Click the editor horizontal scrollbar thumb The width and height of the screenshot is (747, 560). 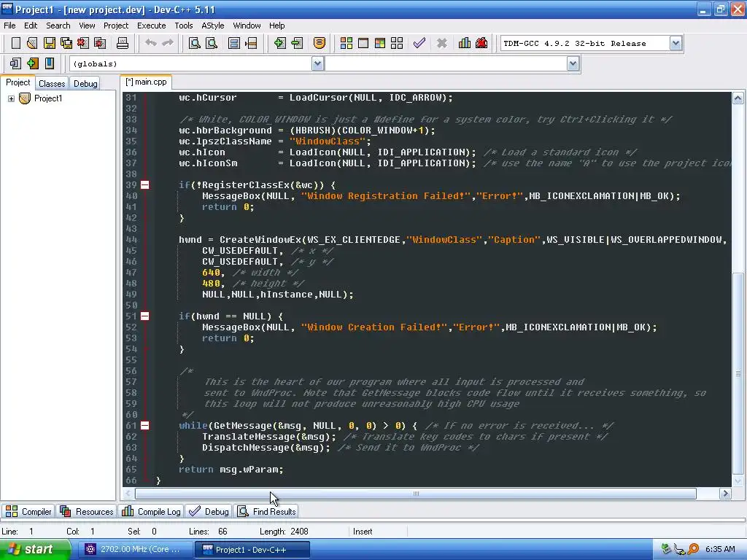(x=415, y=494)
